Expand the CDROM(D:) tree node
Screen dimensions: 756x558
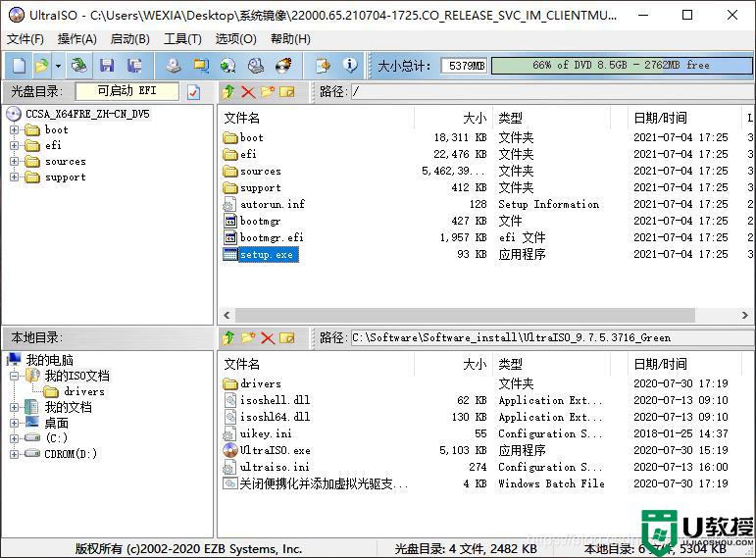point(14,454)
